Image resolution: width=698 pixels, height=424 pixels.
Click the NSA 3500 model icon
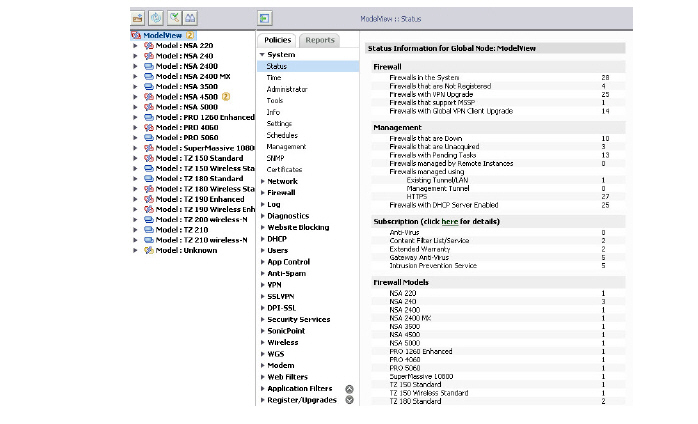coord(149,86)
